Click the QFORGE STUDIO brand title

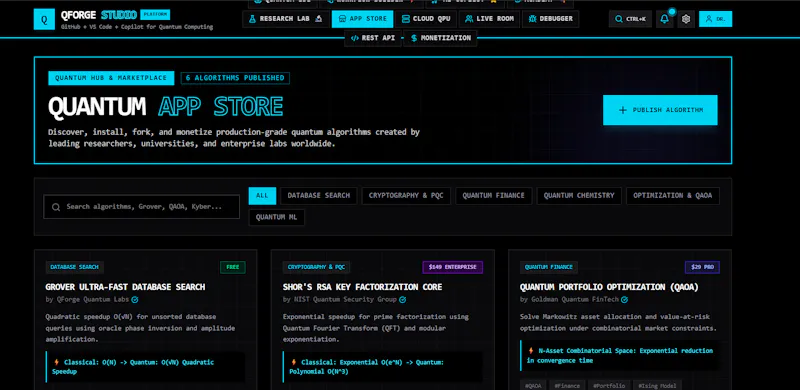click(x=98, y=15)
